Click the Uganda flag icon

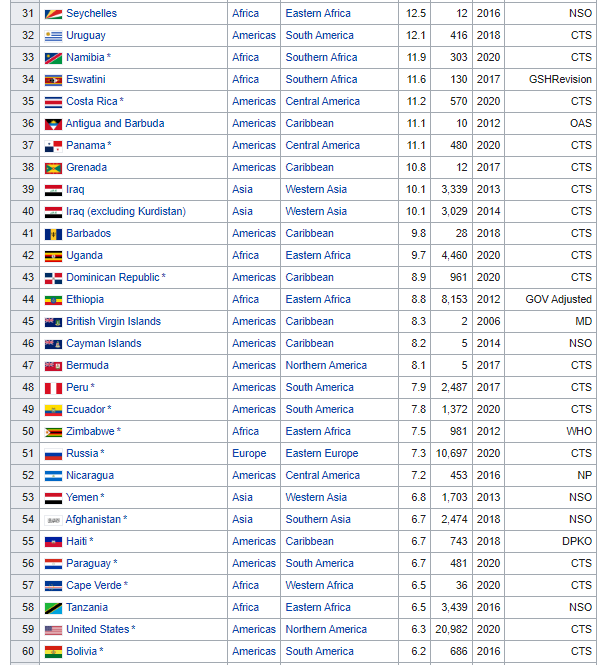[53, 256]
